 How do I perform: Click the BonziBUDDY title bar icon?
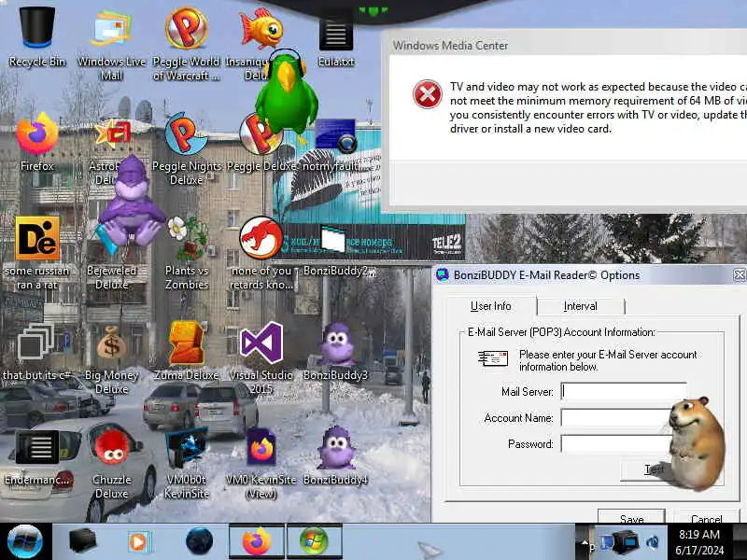click(x=443, y=274)
